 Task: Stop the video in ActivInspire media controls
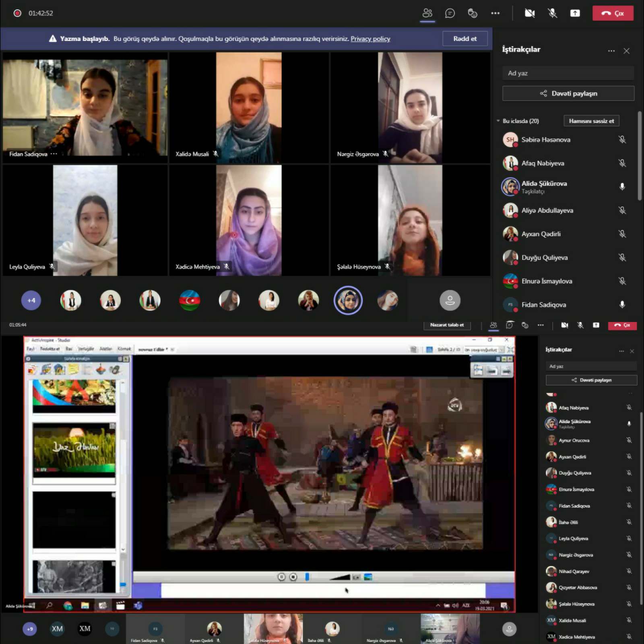coord(293,577)
